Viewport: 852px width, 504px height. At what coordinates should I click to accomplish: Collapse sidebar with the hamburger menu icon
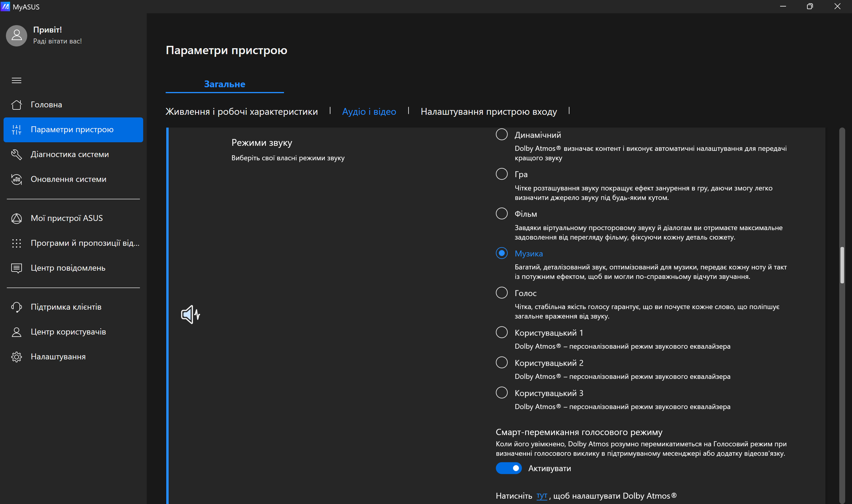[x=16, y=80]
